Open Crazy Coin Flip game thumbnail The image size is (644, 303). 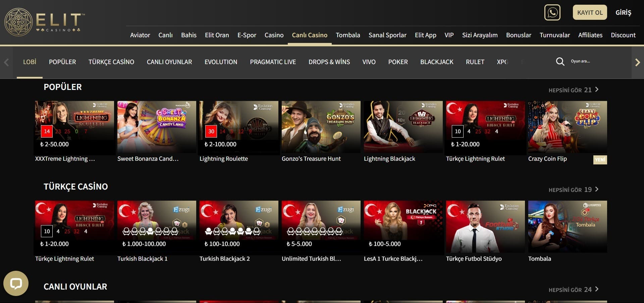(x=567, y=127)
